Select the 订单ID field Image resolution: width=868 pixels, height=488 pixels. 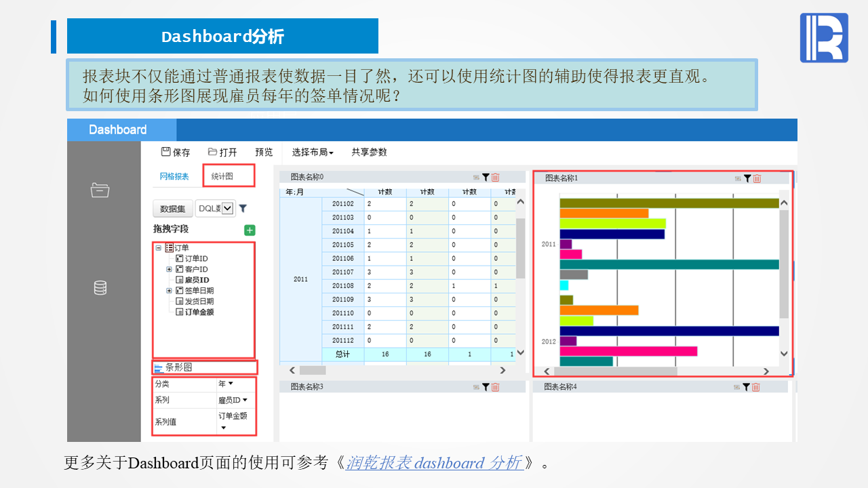(x=196, y=259)
